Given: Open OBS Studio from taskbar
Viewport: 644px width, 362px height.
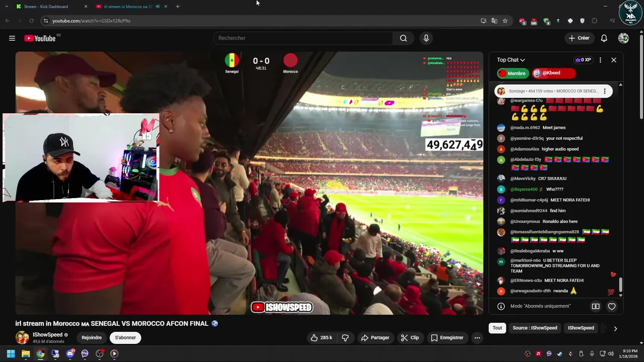Looking at the screenshot, I should pos(100,353).
